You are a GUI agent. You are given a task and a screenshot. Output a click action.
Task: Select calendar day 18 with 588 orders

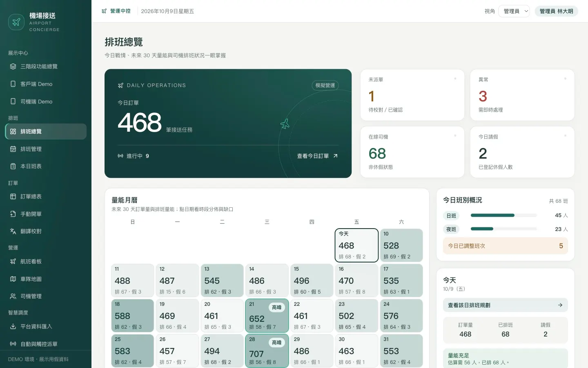pyautogui.click(x=133, y=316)
